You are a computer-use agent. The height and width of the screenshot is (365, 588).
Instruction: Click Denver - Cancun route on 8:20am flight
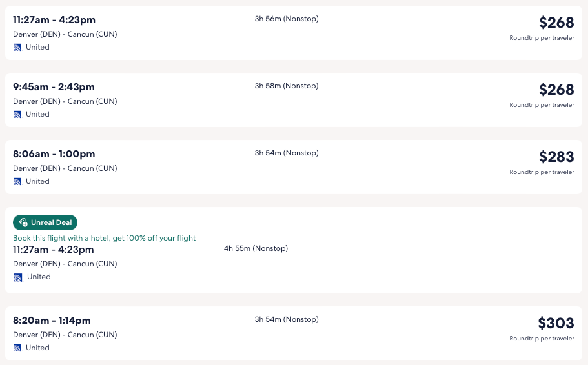tap(65, 335)
